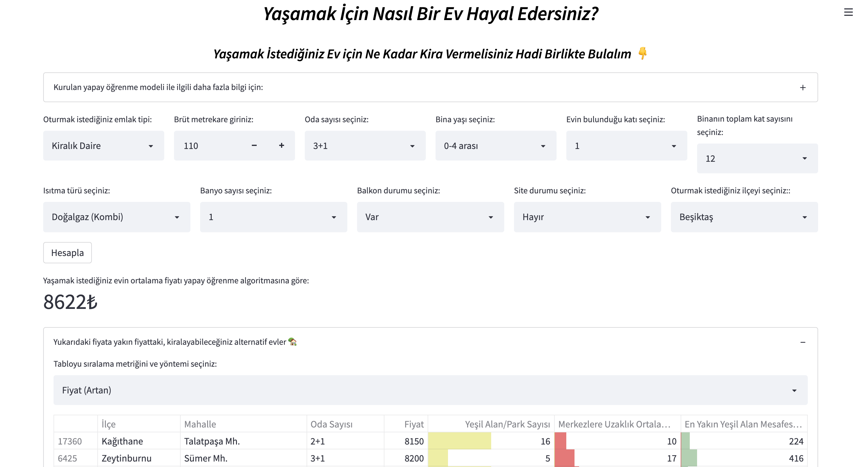
Task: Open the Fiyat (Artan) sorting dropdown
Action: pyautogui.click(x=430, y=390)
